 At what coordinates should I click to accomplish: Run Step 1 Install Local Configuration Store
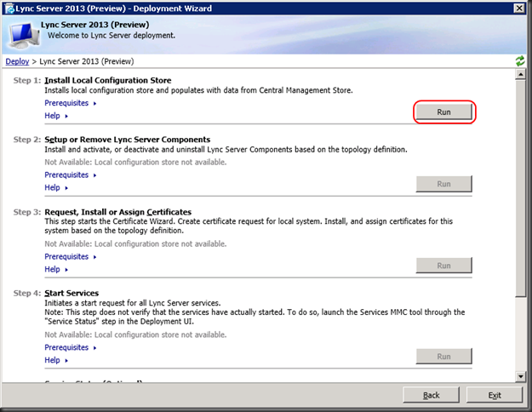[x=443, y=112]
